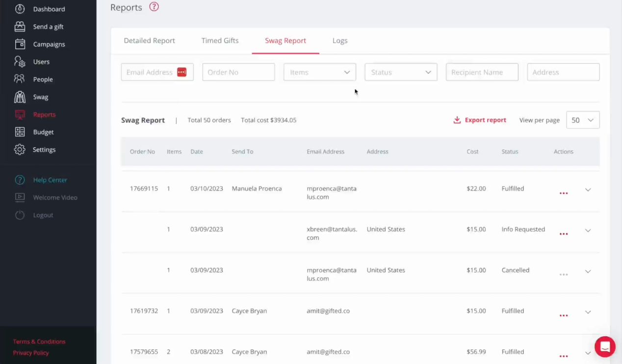Click the Swag jacket icon
This screenshot has width=622, height=364.
point(20,97)
